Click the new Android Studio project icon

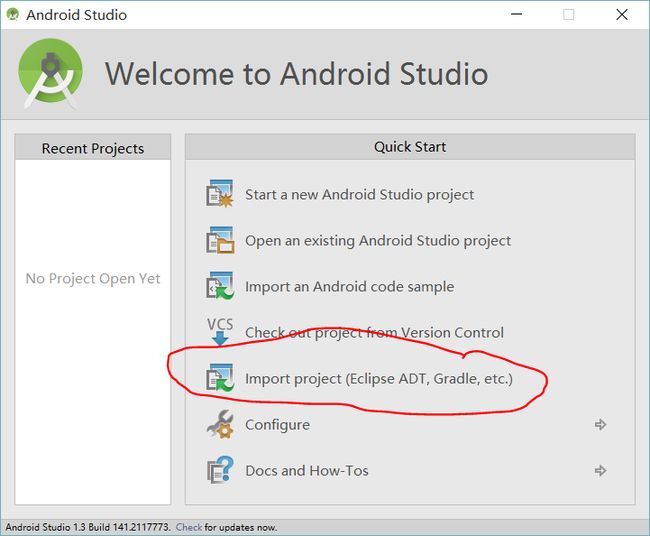(220, 194)
